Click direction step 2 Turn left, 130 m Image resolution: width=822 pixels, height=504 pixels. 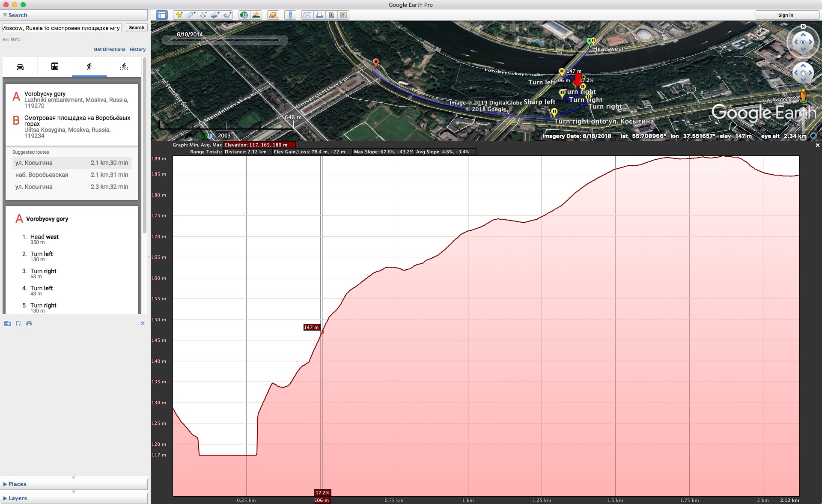pyautogui.click(x=42, y=256)
